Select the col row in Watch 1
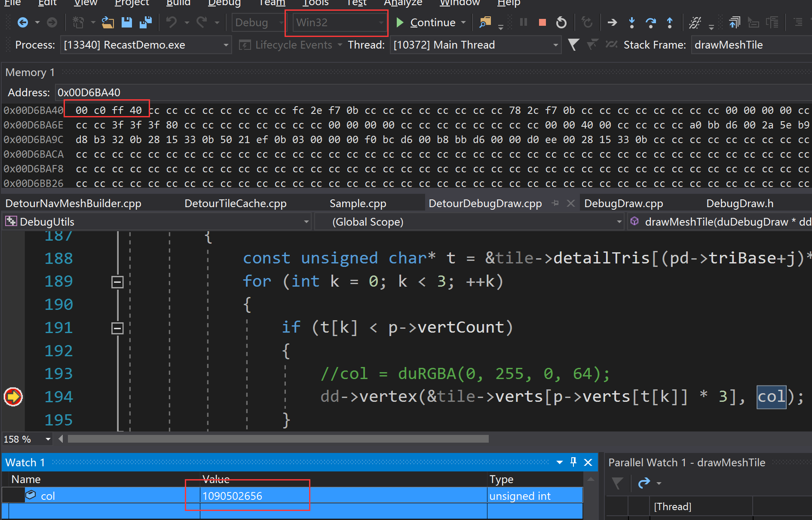This screenshot has height=520, width=812. (x=292, y=496)
